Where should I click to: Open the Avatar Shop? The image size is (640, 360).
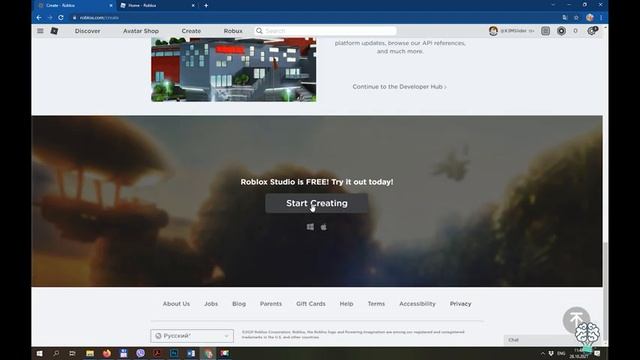click(x=141, y=31)
